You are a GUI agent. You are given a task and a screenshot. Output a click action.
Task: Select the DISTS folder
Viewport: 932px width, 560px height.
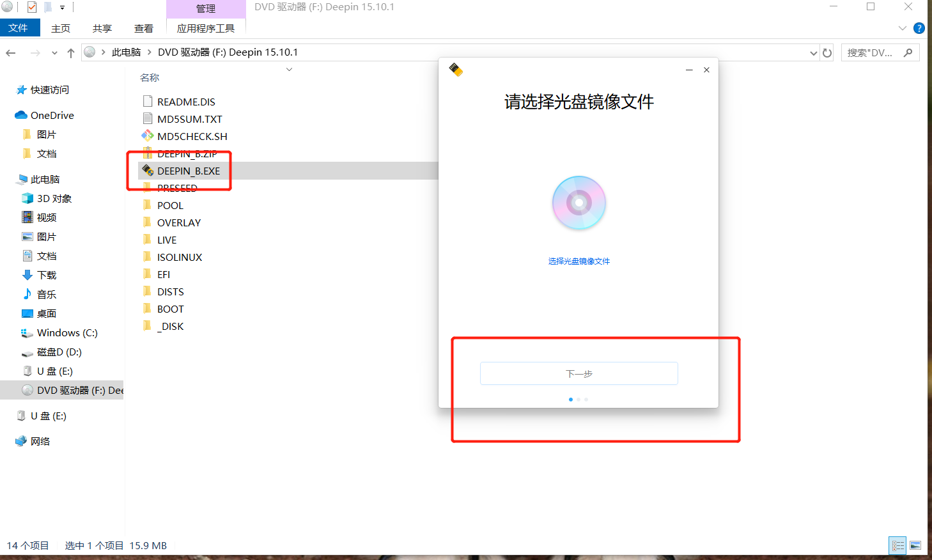pos(171,292)
